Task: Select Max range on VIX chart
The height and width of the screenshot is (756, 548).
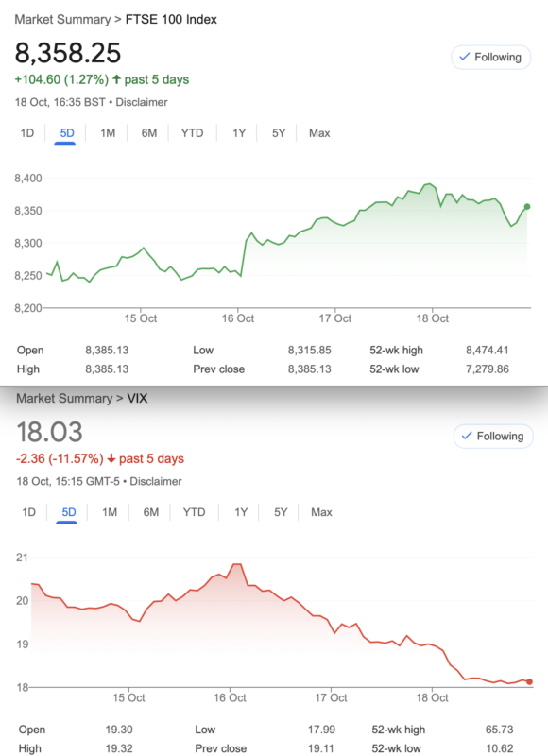Action: tap(321, 512)
